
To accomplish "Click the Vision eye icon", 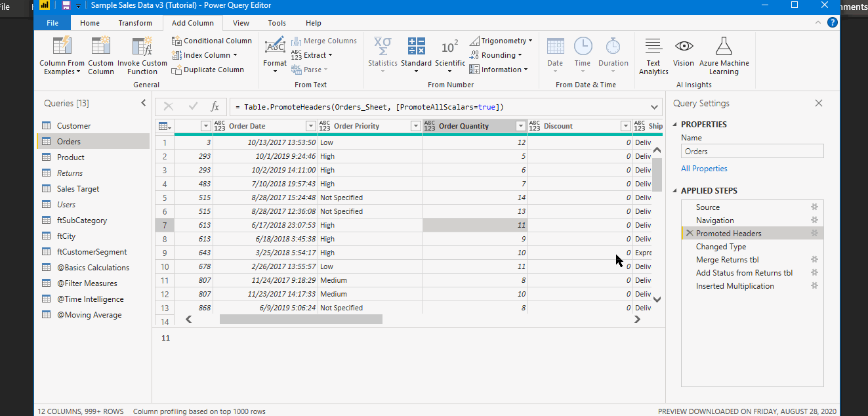I will click(x=684, y=46).
